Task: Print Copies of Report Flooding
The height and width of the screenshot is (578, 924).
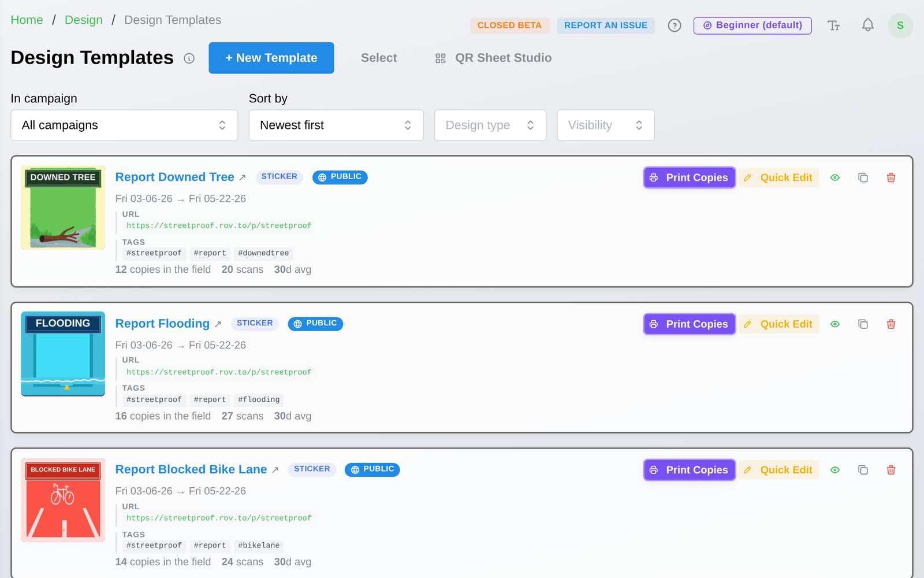Action: click(x=690, y=324)
